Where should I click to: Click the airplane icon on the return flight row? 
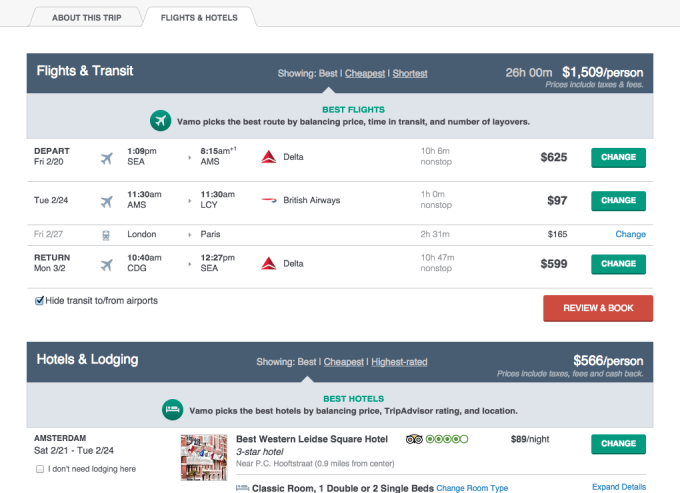tap(106, 264)
